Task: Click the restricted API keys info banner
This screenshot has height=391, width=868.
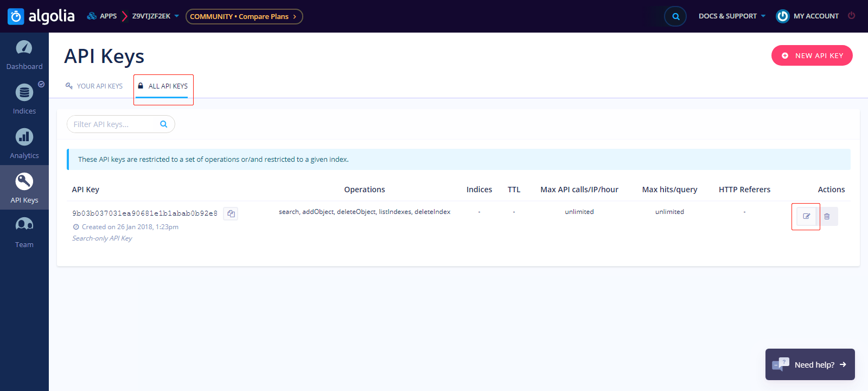Action: tap(458, 160)
